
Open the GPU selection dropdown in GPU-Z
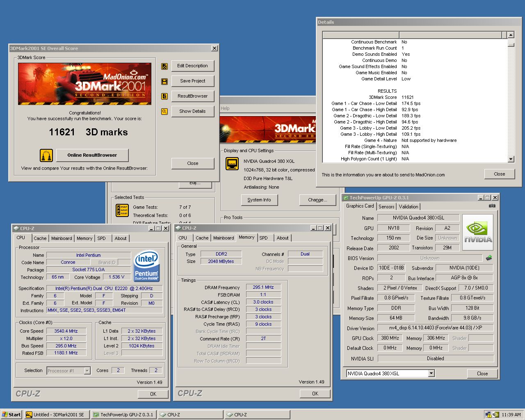(x=431, y=374)
